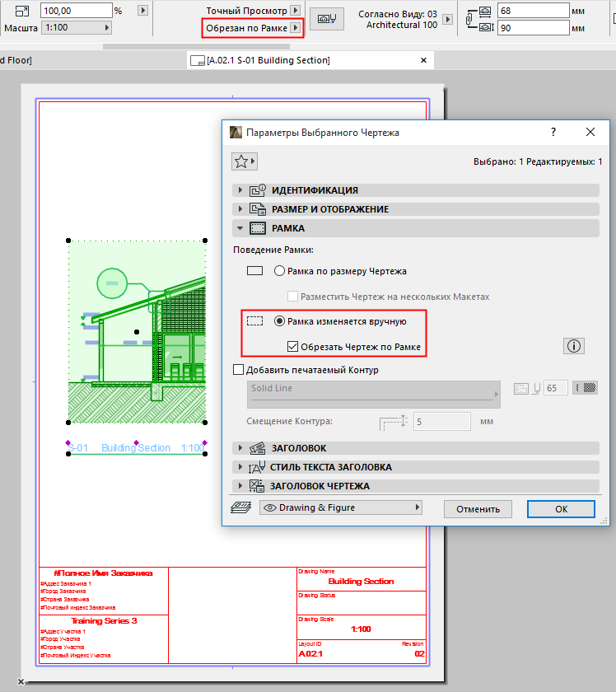
Task: Click the width field showing 68
Action: [x=534, y=11]
